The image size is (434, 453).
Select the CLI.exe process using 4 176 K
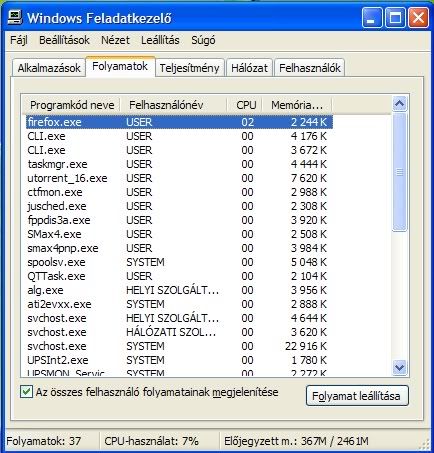pyautogui.click(x=179, y=136)
